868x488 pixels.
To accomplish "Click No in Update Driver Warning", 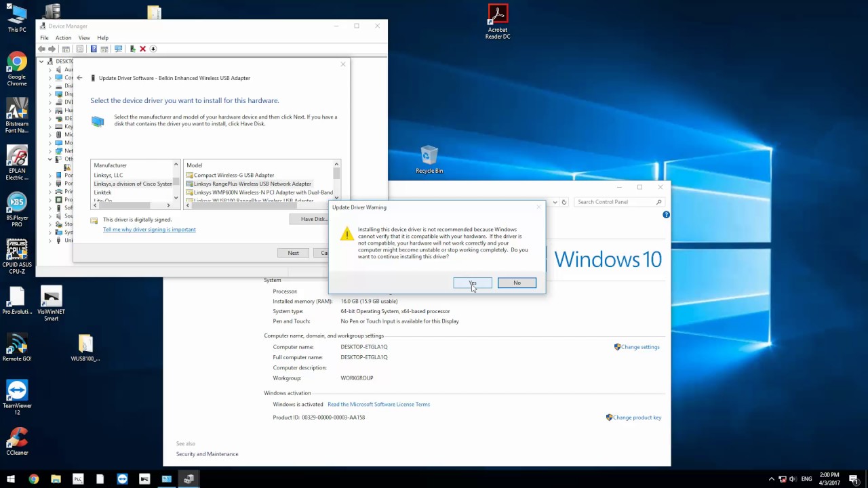I will pyautogui.click(x=517, y=283).
